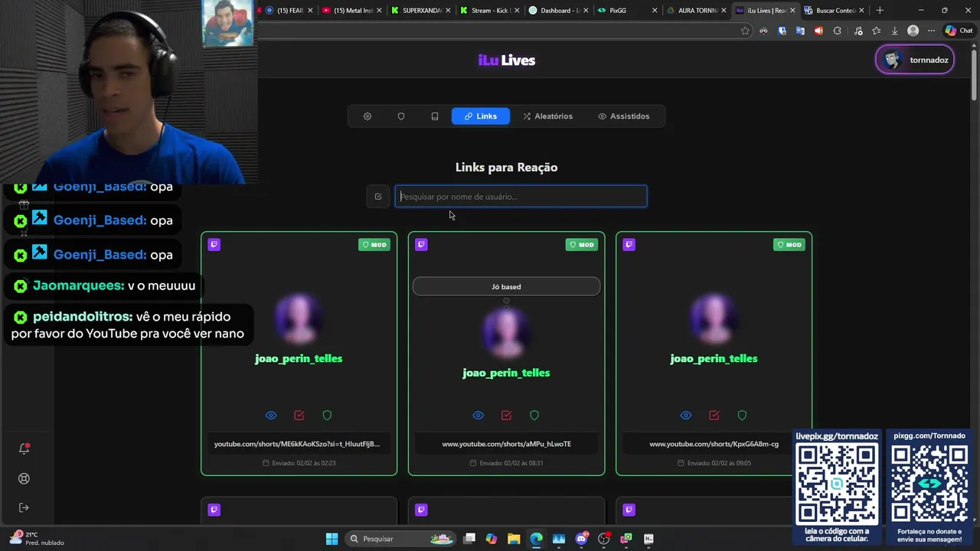Toggle the select-all checkbox beside search field

[378, 197]
